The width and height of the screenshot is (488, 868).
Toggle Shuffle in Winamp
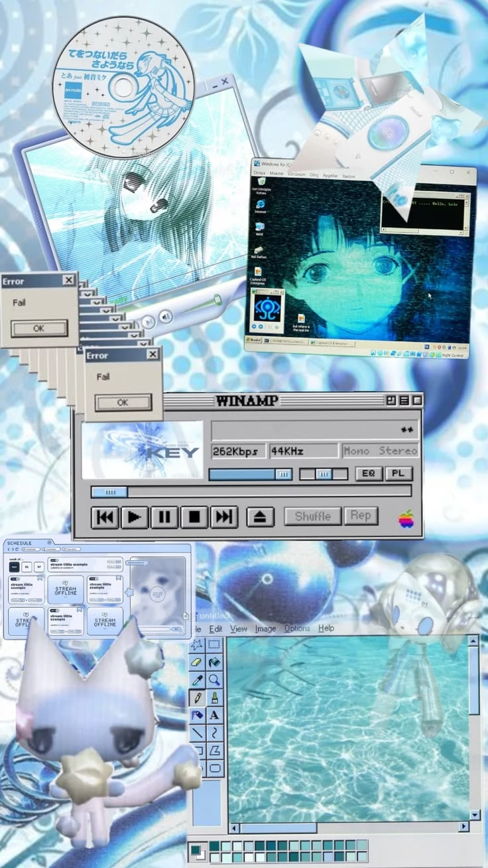point(312,516)
